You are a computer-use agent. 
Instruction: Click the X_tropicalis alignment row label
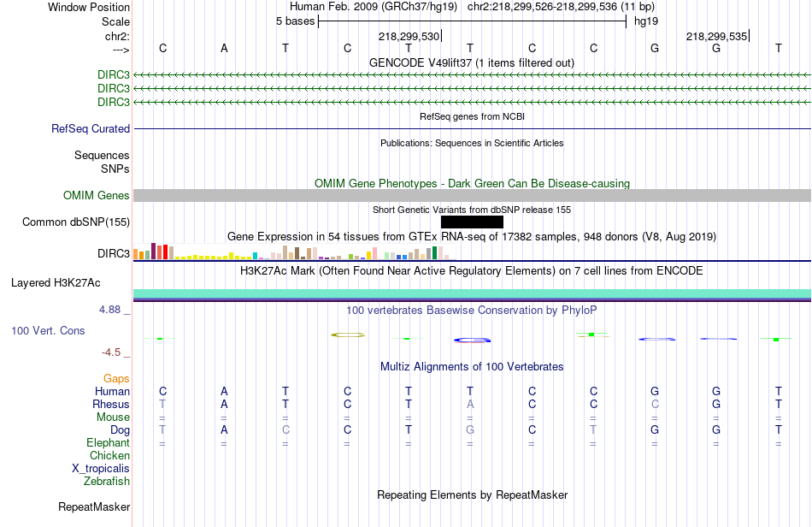101,469
